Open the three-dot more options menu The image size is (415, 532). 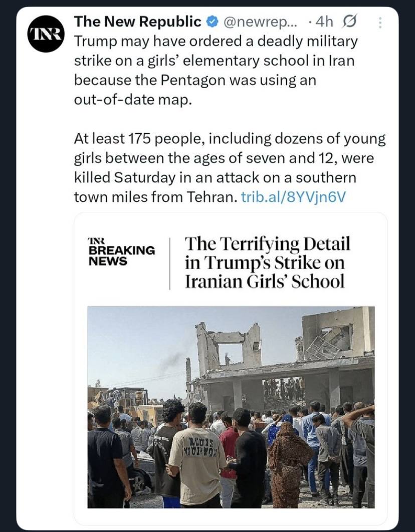point(379,23)
